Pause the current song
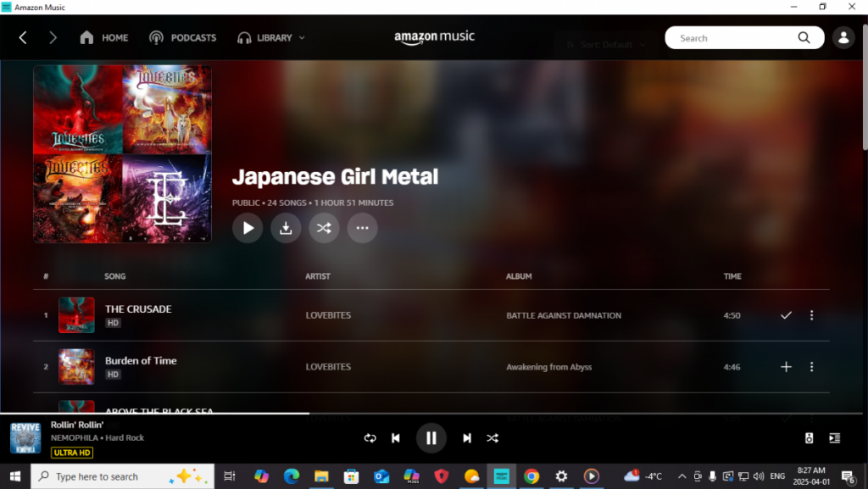The height and width of the screenshot is (489, 868). pyautogui.click(x=431, y=438)
